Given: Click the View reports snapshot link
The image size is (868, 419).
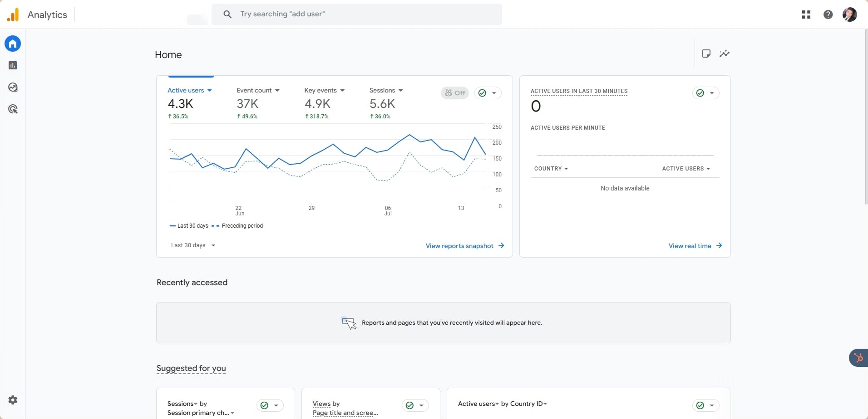Looking at the screenshot, I should coord(460,246).
